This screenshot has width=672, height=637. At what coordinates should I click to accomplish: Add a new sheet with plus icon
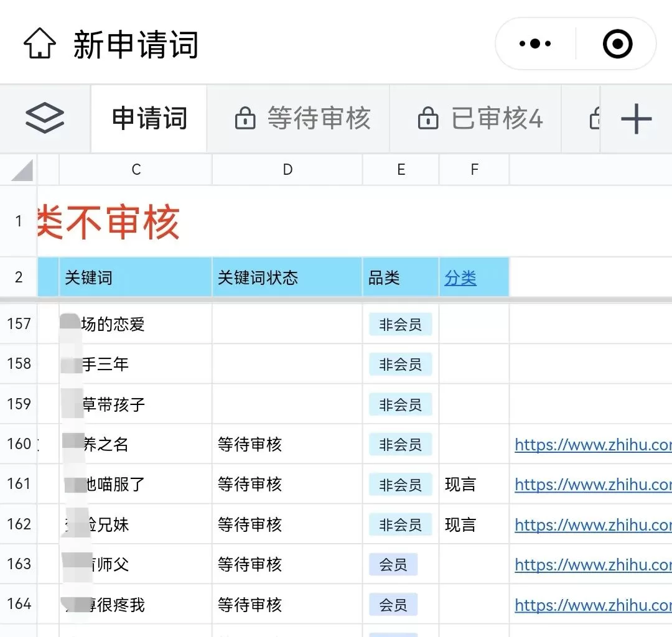(x=636, y=119)
